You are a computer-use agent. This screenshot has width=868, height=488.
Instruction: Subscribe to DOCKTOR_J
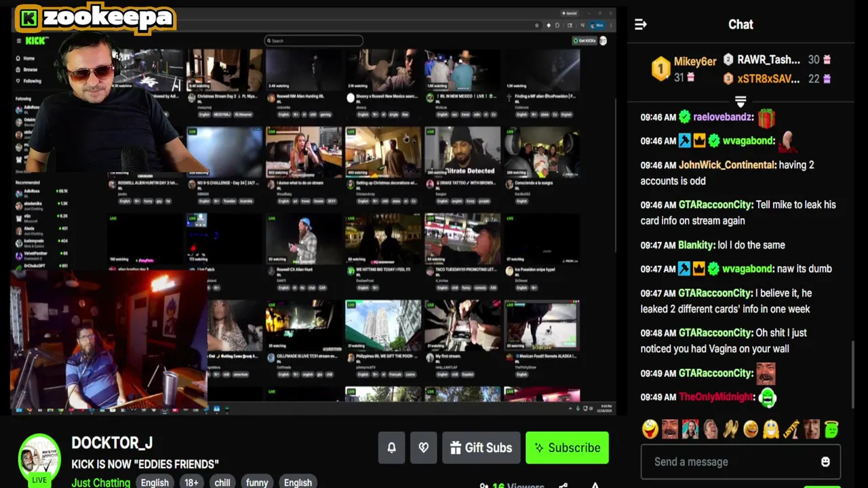(x=567, y=448)
